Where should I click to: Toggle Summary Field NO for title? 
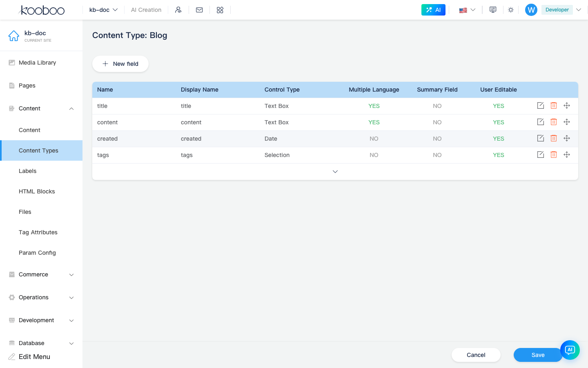pyautogui.click(x=437, y=106)
